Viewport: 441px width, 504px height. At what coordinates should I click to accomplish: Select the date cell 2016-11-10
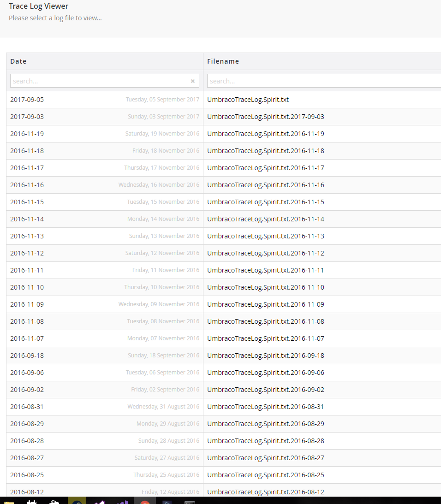pos(27,287)
